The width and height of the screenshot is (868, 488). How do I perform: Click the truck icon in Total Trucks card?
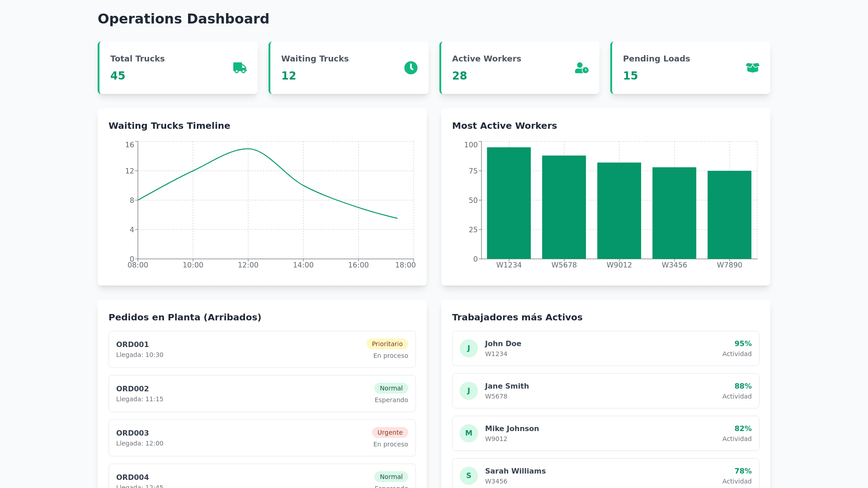(240, 68)
